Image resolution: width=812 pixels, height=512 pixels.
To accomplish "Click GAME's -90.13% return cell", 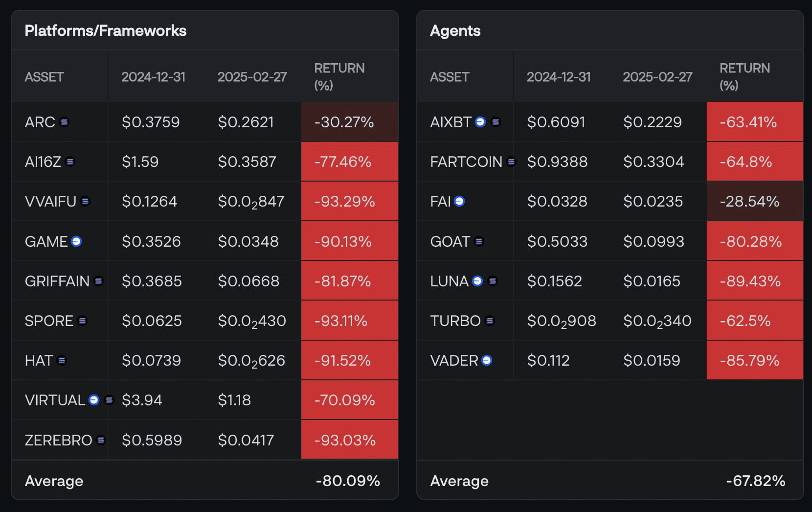I will click(x=350, y=241).
